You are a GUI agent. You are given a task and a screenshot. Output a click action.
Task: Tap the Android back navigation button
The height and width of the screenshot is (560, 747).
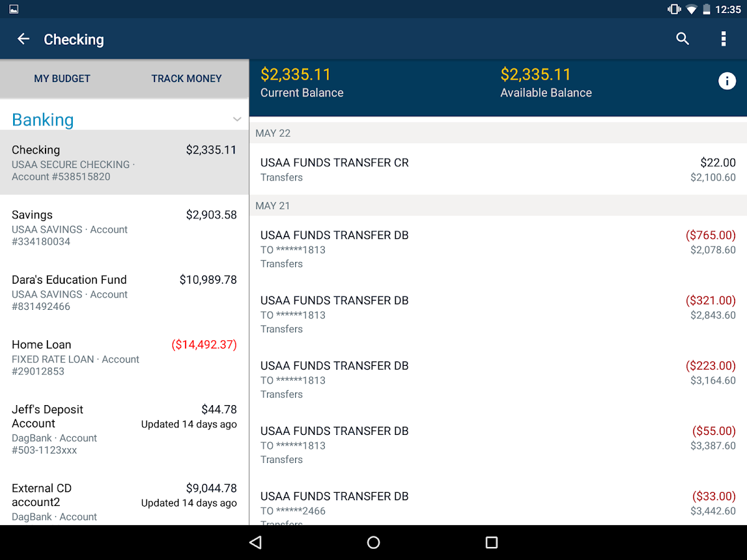coord(255,543)
